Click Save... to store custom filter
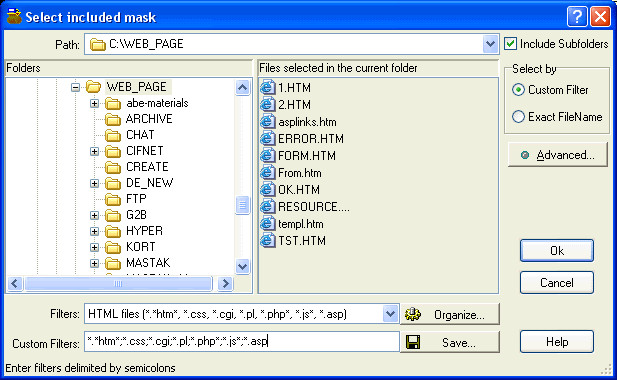Viewport: 617px width, 380px height. point(450,342)
